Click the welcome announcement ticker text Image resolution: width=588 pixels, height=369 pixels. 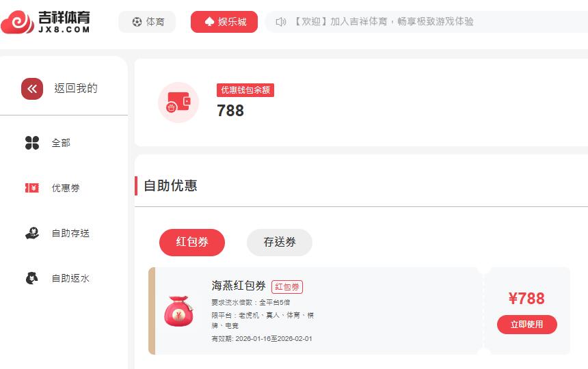[382, 22]
